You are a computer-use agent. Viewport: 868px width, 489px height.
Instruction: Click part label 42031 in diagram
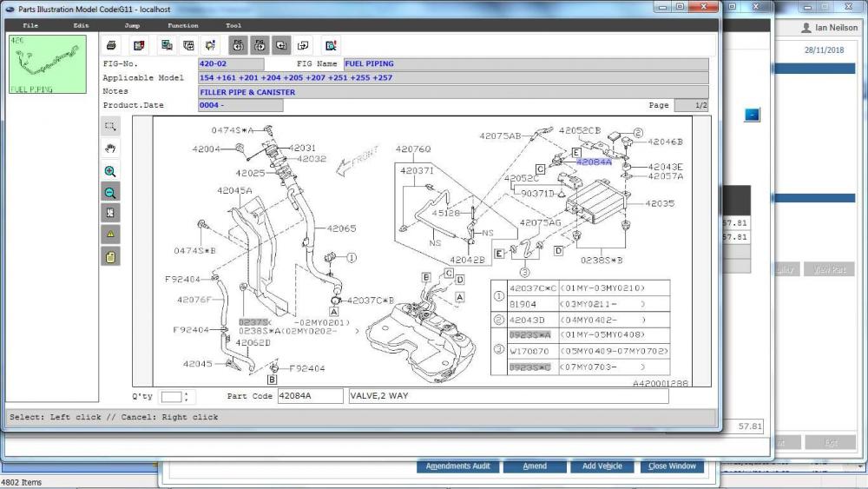click(x=302, y=148)
